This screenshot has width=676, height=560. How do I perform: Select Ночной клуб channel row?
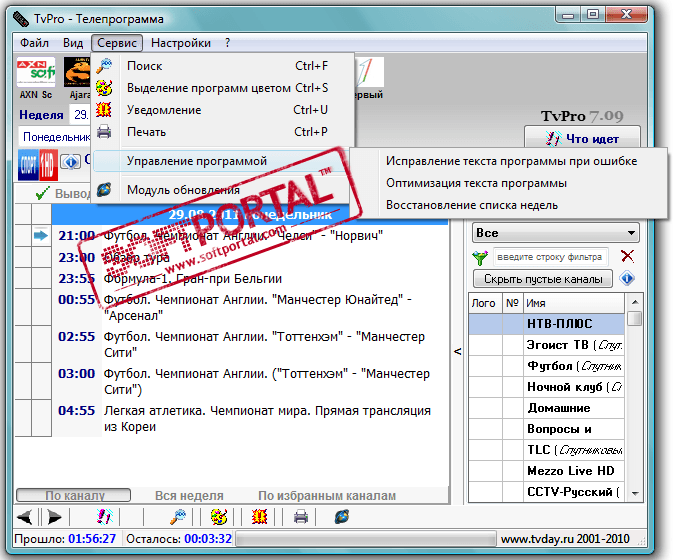(546, 387)
